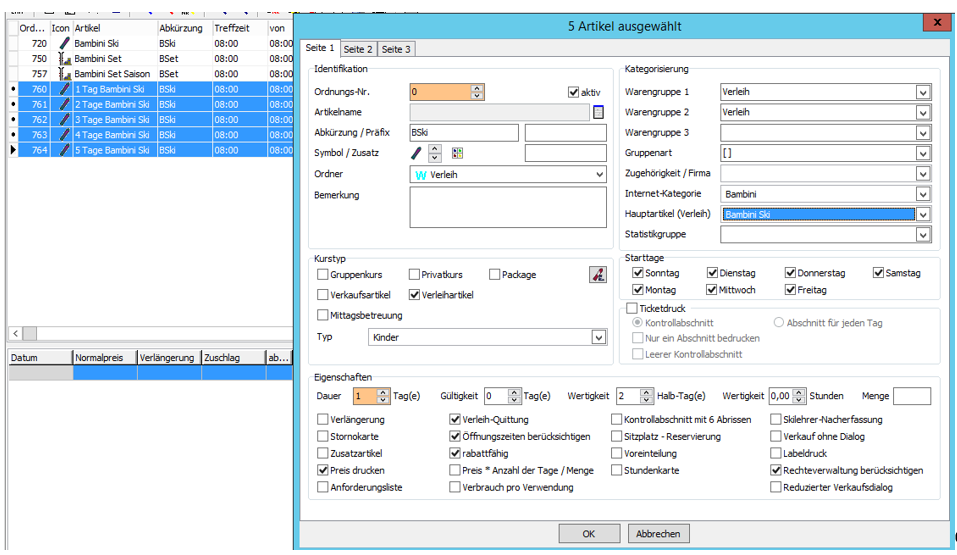Close the 5 Artikel ausgewählt dialog
This screenshot has height=555, width=957.
tap(937, 23)
